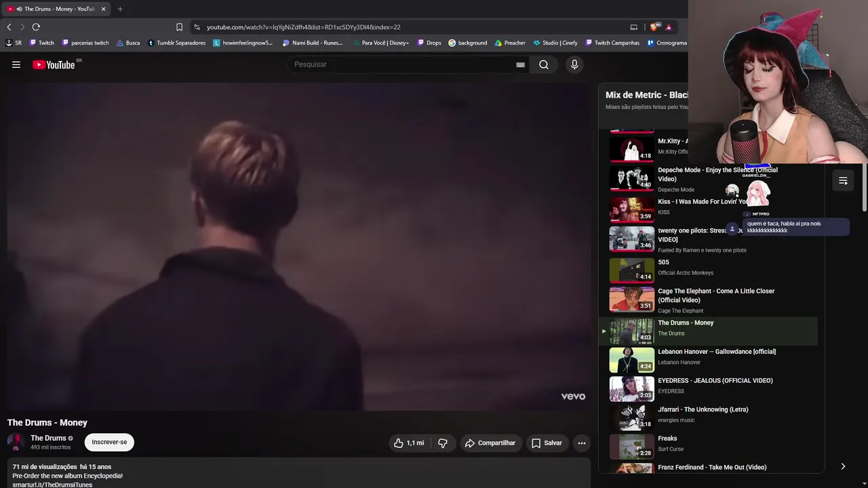
Task: Open the Twitch bookmark
Action: point(42,43)
